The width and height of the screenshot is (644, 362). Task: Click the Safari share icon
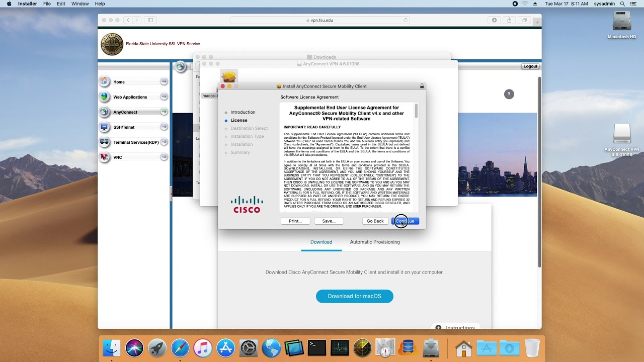[x=509, y=20]
